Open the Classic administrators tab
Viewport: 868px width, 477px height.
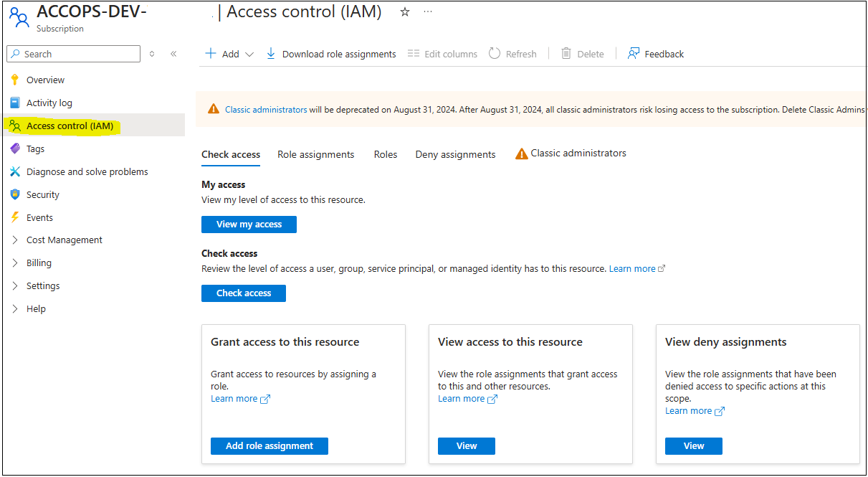pos(578,154)
